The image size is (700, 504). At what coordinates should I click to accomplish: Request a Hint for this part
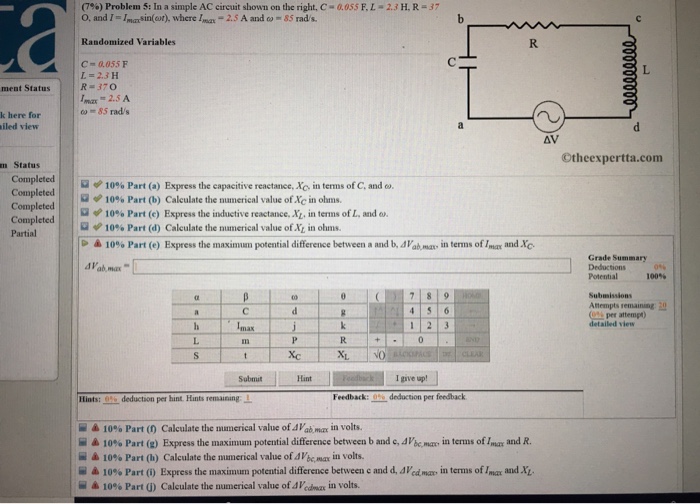[x=304, y=379]
